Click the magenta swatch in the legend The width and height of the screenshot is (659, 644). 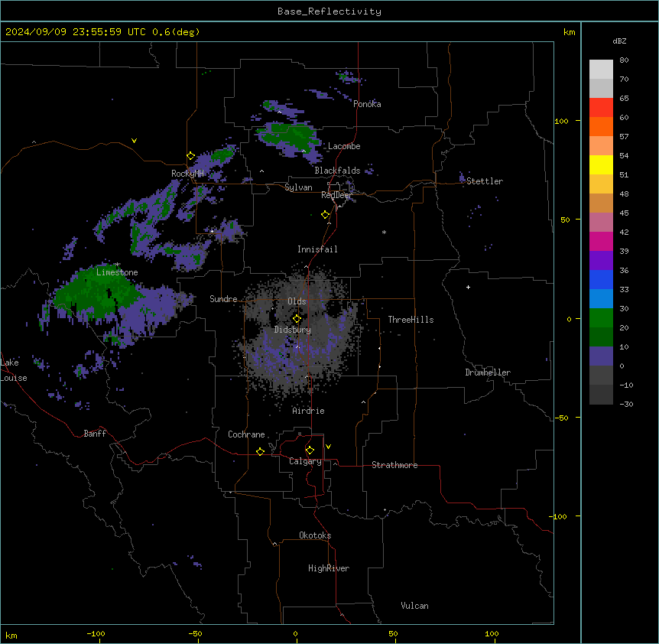click(601, 241)
